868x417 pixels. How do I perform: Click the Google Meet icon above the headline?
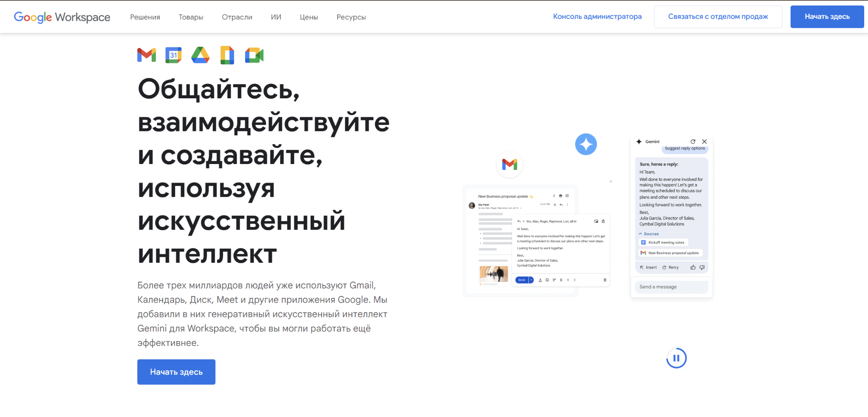(254, 55)
